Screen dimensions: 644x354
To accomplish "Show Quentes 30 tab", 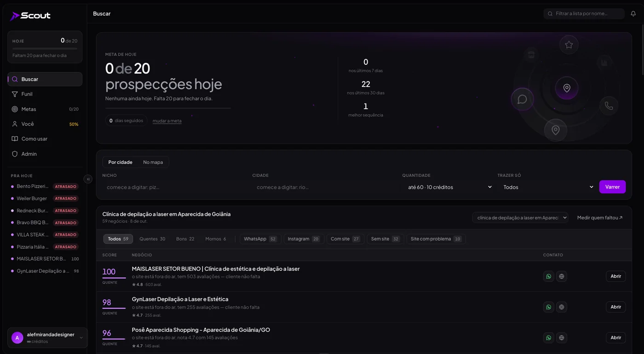I will [152, 239].
